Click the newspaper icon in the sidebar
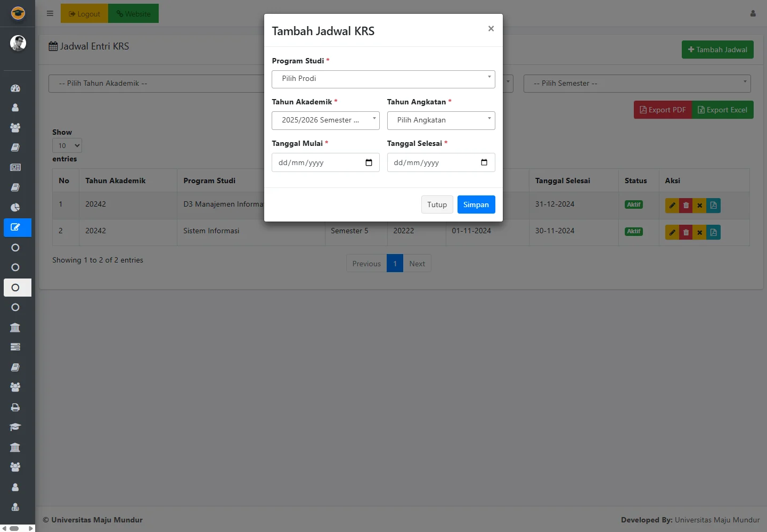The image size is (767, 532). click(x=15, y=167)
